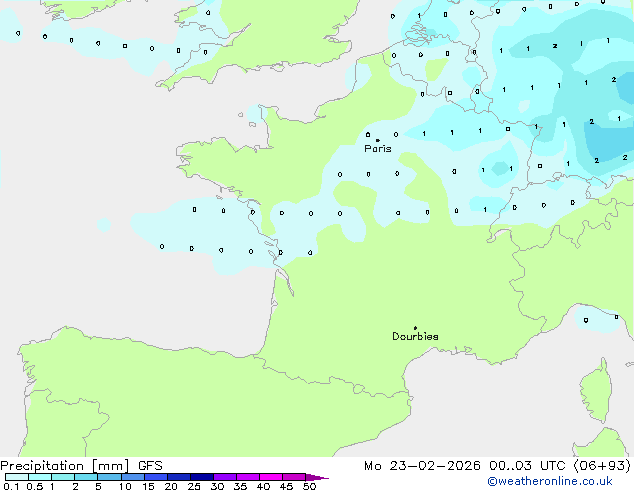The width and height of the screenshot is (634, 490).
Task: Click the '(06+93)' model run text
Action: coord(602,466)
